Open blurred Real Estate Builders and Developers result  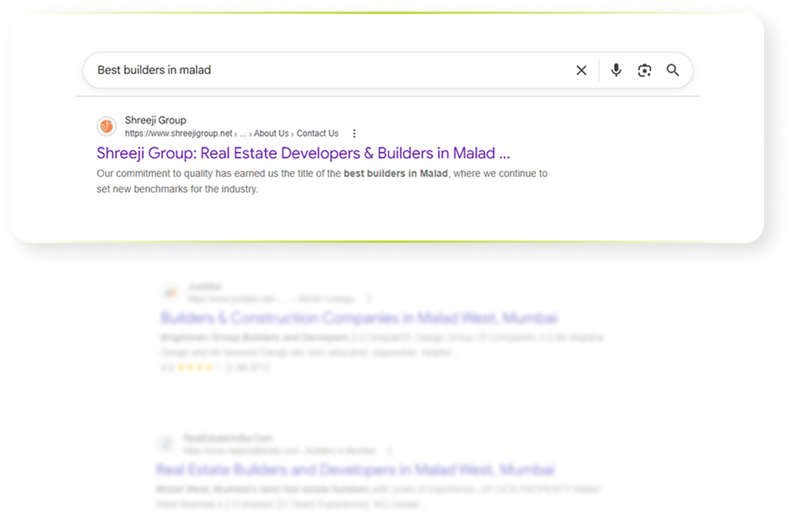pos(355,469)
